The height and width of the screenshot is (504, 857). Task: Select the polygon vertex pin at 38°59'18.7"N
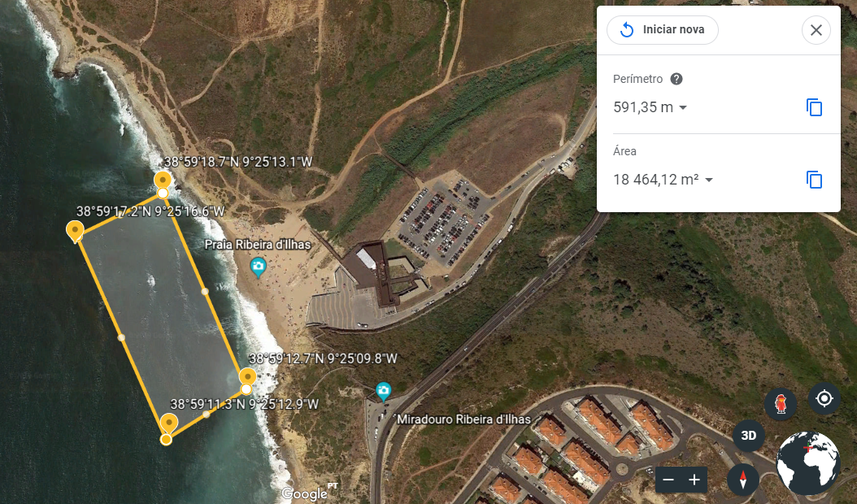pyautogui.click(x=163, y=180)
